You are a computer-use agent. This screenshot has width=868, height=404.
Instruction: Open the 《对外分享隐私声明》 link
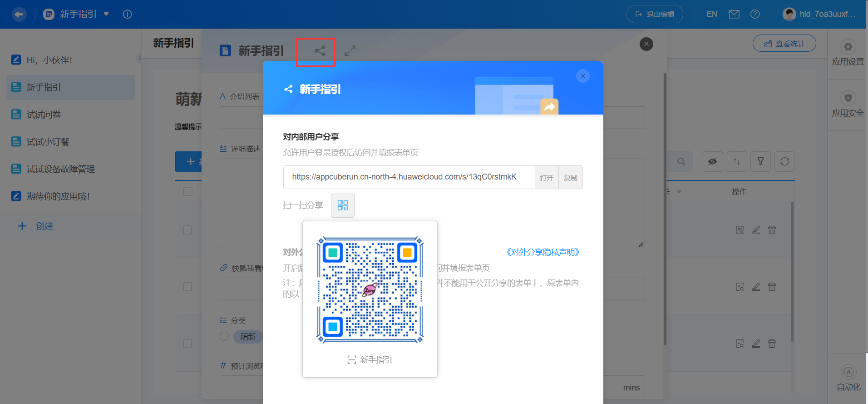[x=542, y=252]
